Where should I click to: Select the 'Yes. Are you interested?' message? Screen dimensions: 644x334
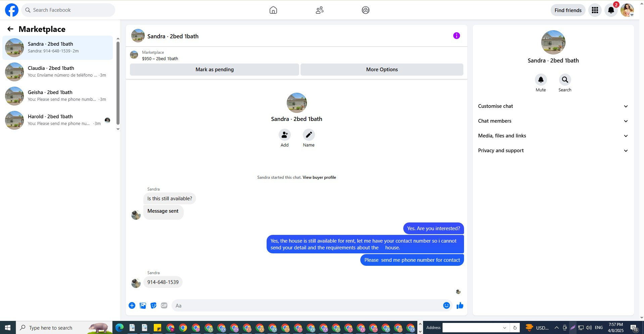pyautogui.click(x=433, y=228)
